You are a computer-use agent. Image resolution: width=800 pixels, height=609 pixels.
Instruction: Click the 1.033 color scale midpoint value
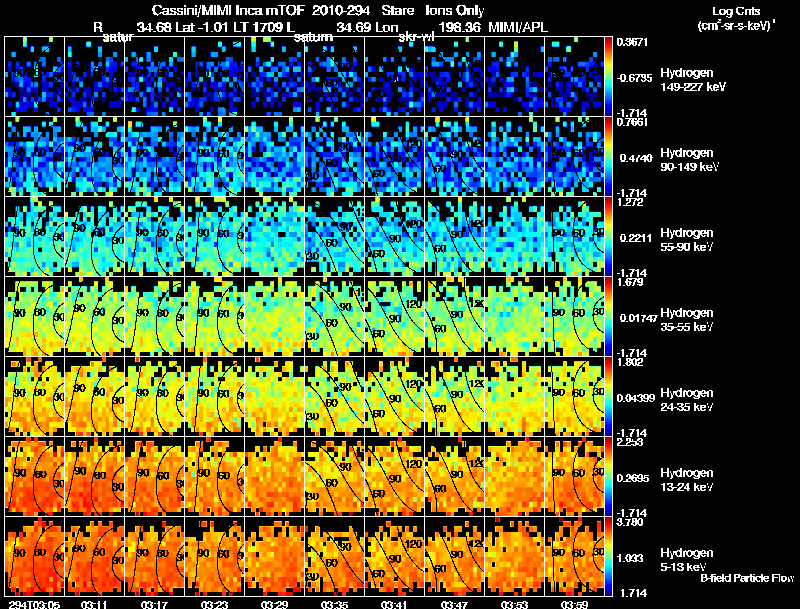pyautogui.click(x=632, y=559)
